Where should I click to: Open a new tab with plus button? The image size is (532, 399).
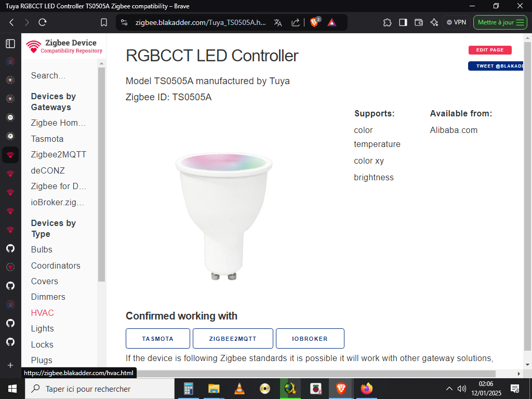tap(10, 365)
